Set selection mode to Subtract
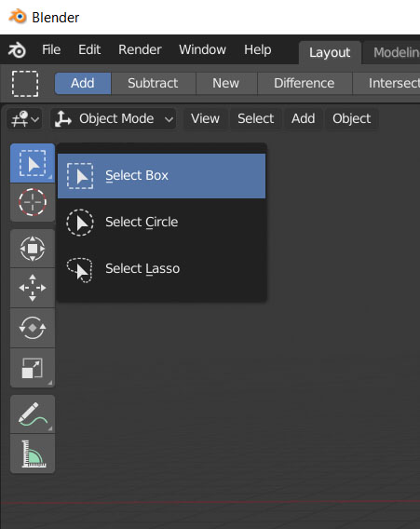 point(153,83)
